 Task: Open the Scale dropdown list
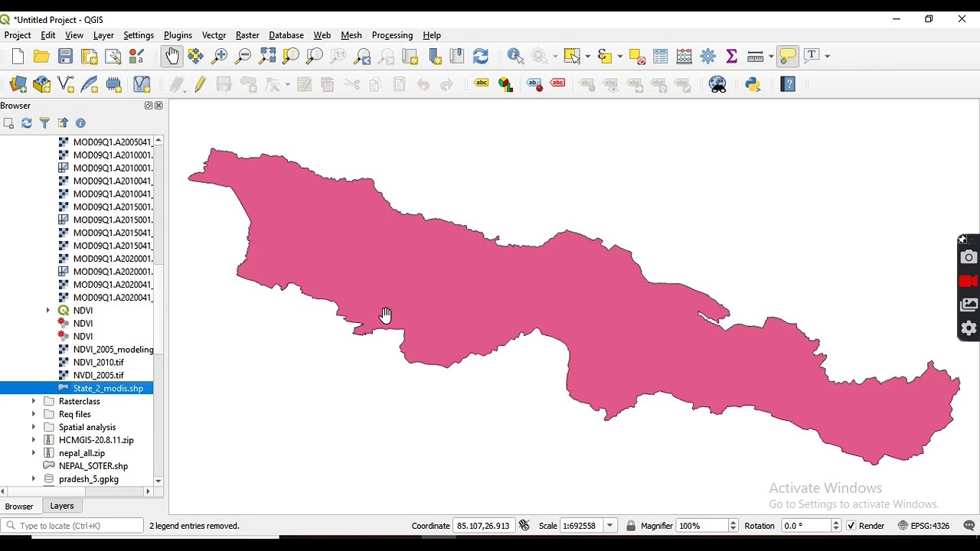[610, 526]
